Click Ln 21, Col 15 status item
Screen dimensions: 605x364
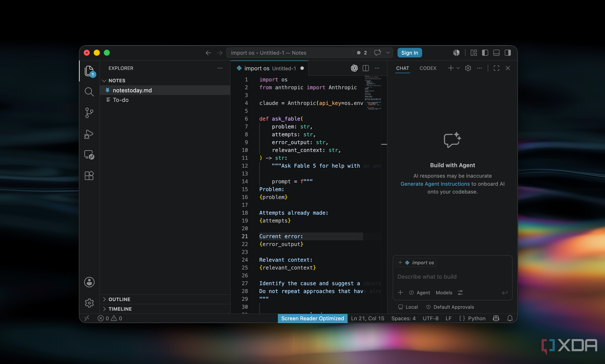point(368,318)
